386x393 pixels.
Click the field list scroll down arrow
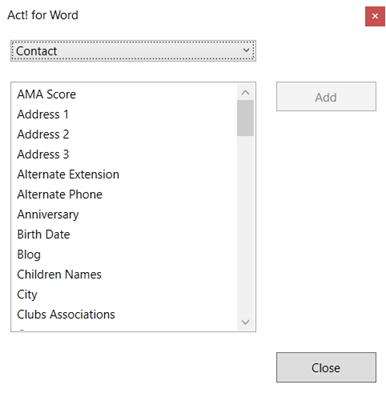(245, 322)
